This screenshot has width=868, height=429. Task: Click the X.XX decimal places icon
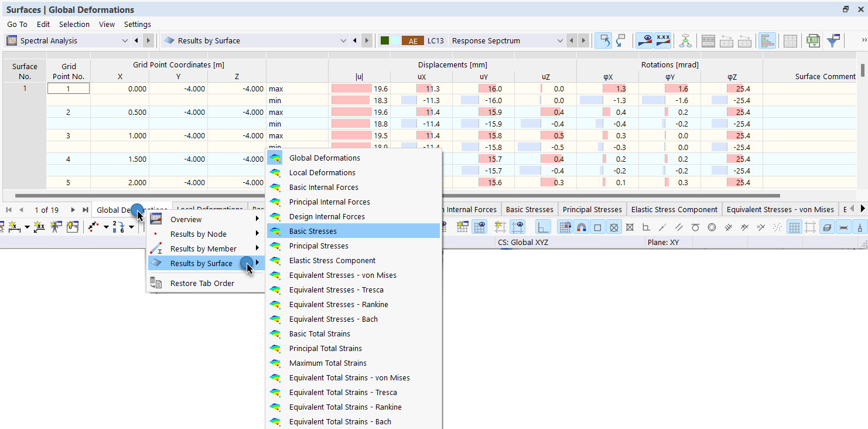[662, 40]
